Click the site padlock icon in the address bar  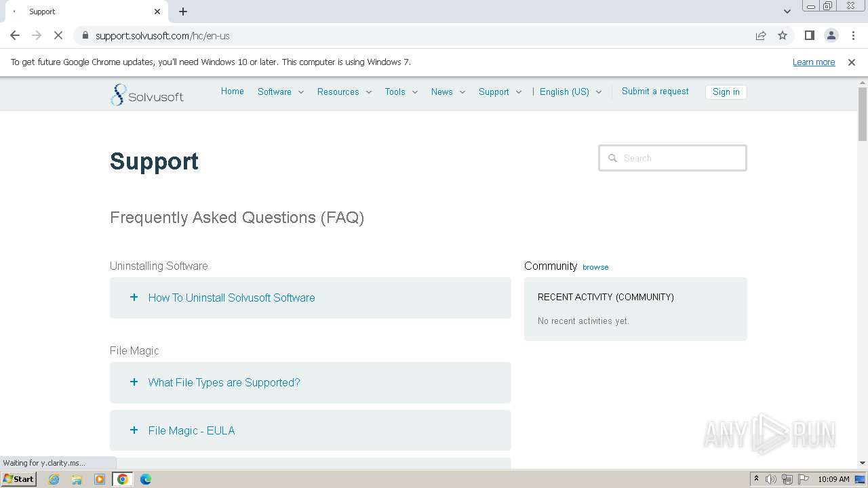point(85,35)
